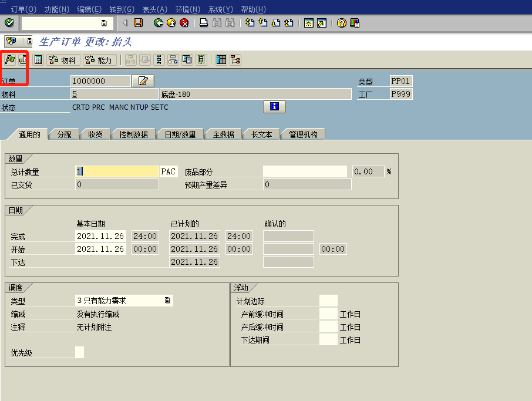532x401 pixels.
Task: Open the 系统(Y) menu
Action: tap(221, 9)
